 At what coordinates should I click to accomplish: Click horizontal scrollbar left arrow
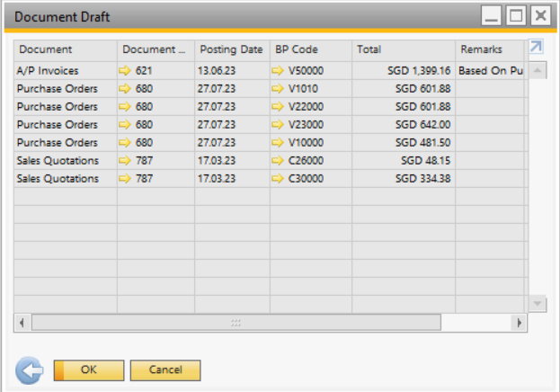tap(22, 323)
